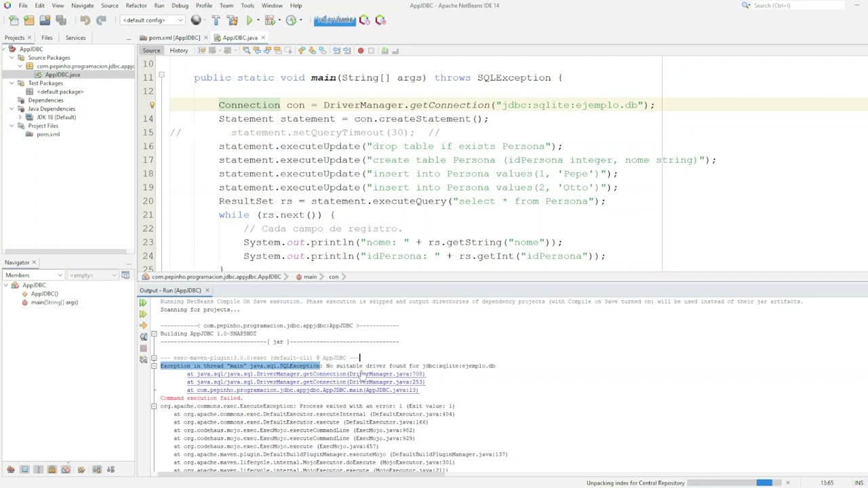The width and height of the screenshot is (868, 488).
Task: Open the Tools menu
Action: coord(248,5)
